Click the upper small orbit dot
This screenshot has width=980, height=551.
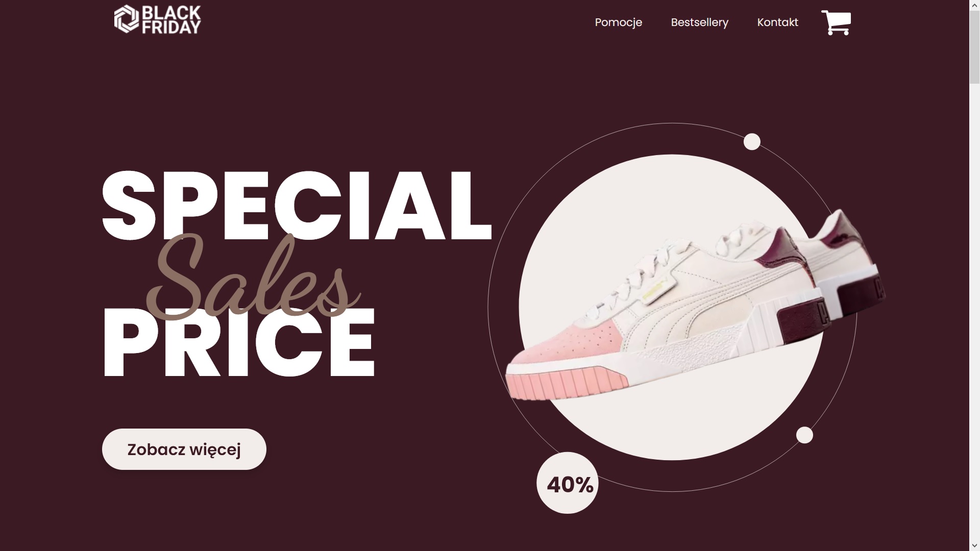click(752, 141)
